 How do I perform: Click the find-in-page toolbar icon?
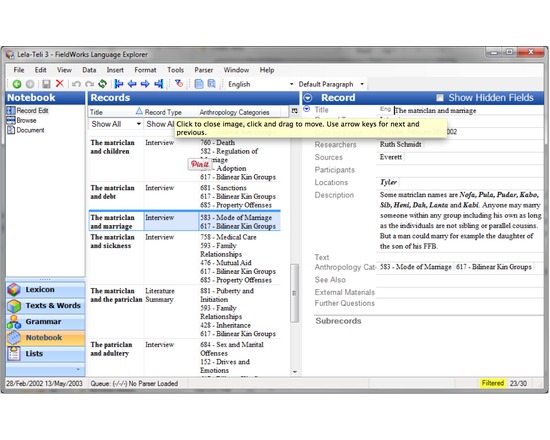click(x=212, y=84)
